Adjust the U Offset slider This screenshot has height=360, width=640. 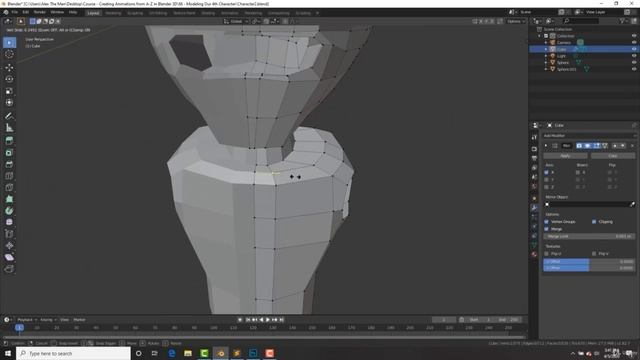pyautogui.click(x=589, y=262)
